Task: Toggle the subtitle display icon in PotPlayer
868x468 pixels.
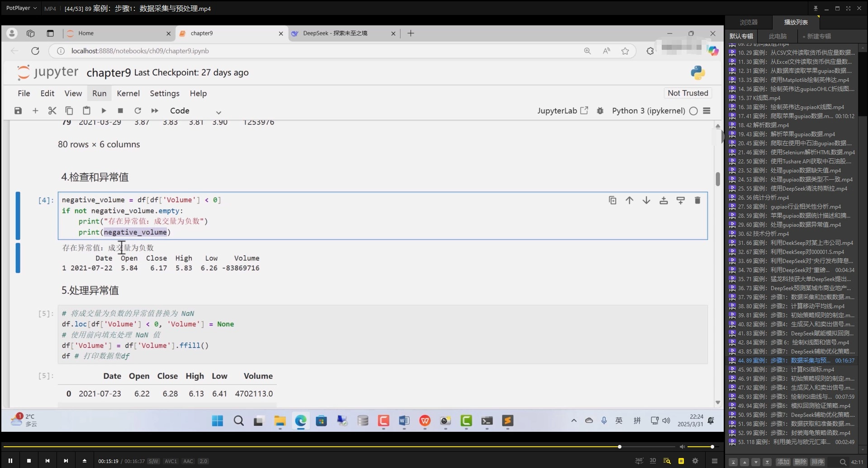Action: coord(681,461)
